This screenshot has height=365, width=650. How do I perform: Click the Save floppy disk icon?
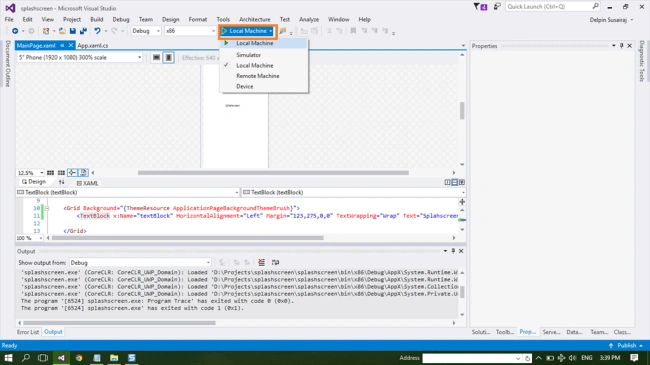click(x=73, y=31)
